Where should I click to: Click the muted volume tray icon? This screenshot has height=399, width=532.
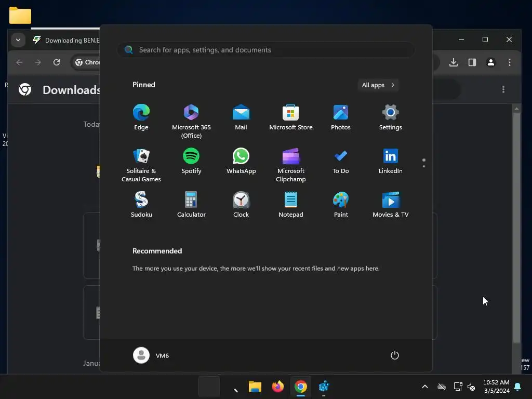pyautogui.click(x=471, y=387)
